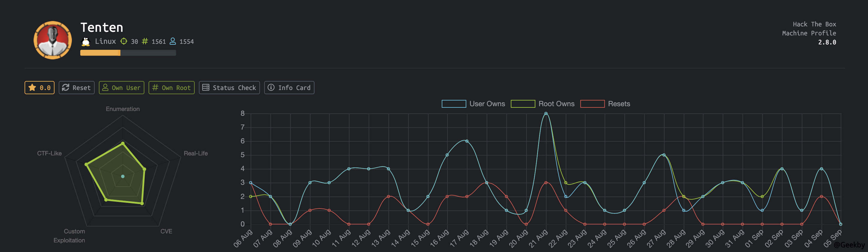This screenshot has height=252, width=868.
Task: Click the Enumeration vertex point on radar chart
Action: tap(123, 143)
